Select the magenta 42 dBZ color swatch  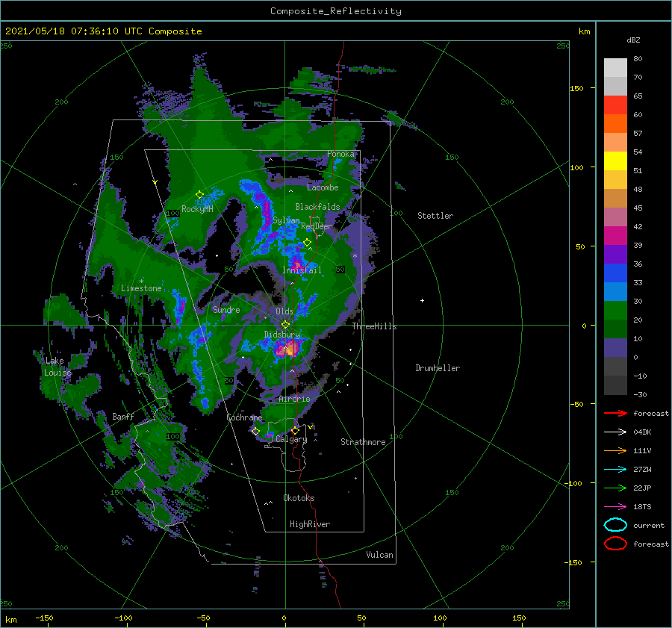tap(615, 235)
